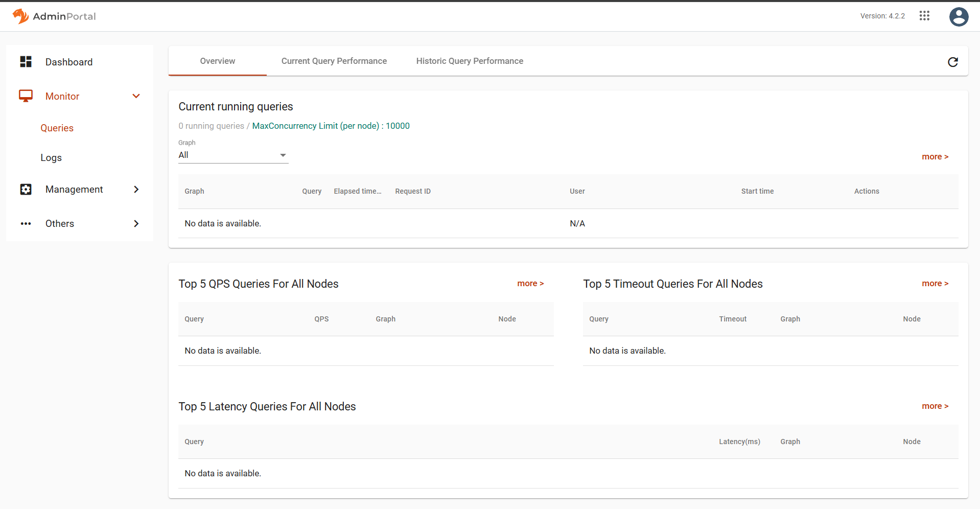Click the QPS column header
980x509 pixels.
[321, 319]
